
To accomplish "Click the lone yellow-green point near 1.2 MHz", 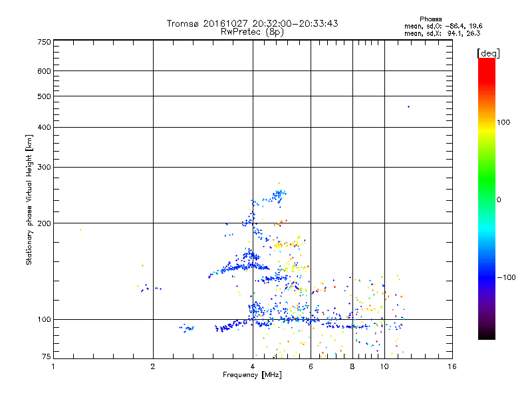I will click(x=80, y=230).
